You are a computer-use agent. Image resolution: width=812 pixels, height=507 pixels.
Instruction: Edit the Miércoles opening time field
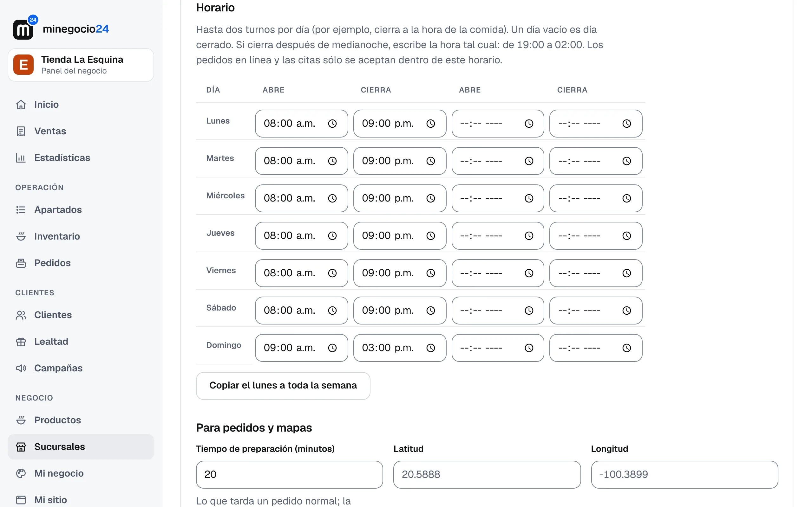(301, 198)
